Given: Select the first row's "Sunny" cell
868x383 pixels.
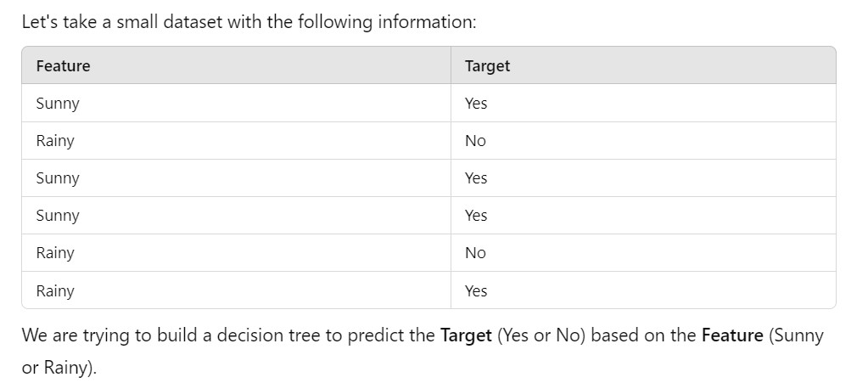Looking at the screenshot, I should pos(58,104).
